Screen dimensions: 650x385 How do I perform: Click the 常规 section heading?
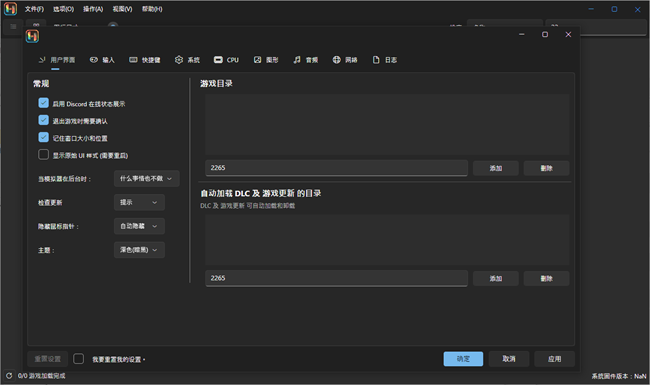pyautogui.click(x=41, y=84)
